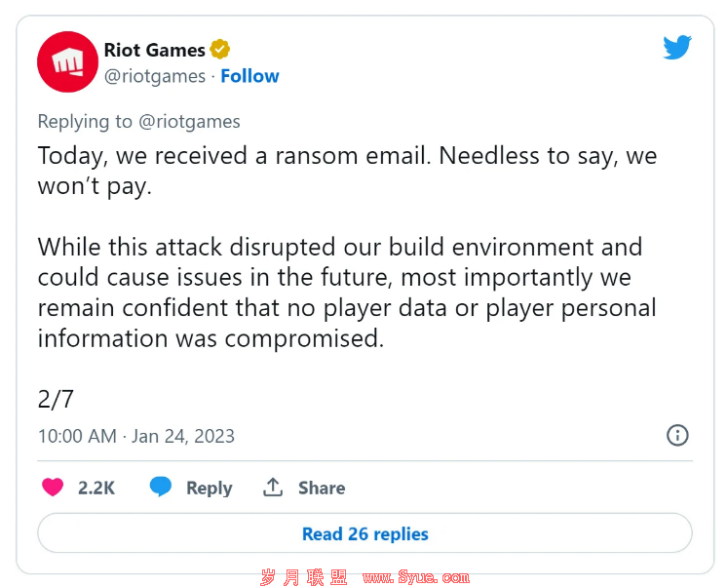Click the www.Syue.com watermark text

click(x=416, y=577)
